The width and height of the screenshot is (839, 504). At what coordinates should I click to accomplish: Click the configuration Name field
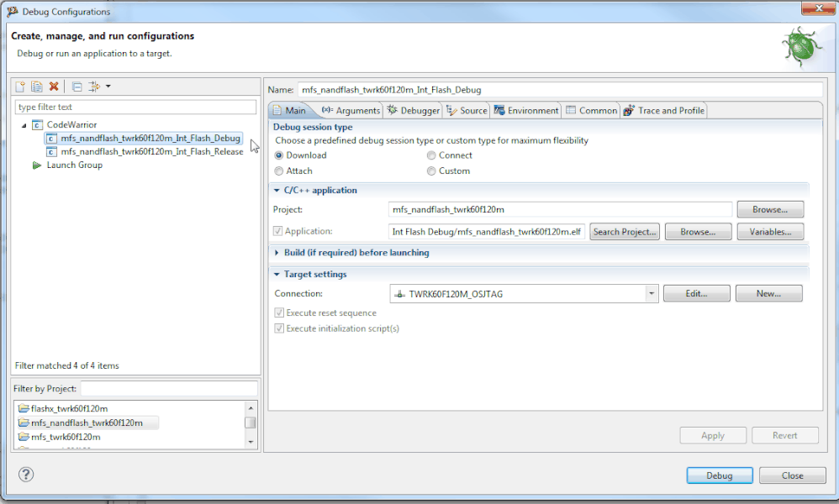click(560, 90)
